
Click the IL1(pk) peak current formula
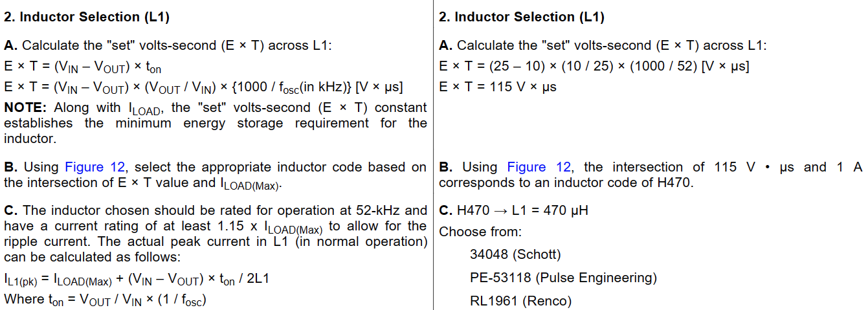tap(137, 280)
